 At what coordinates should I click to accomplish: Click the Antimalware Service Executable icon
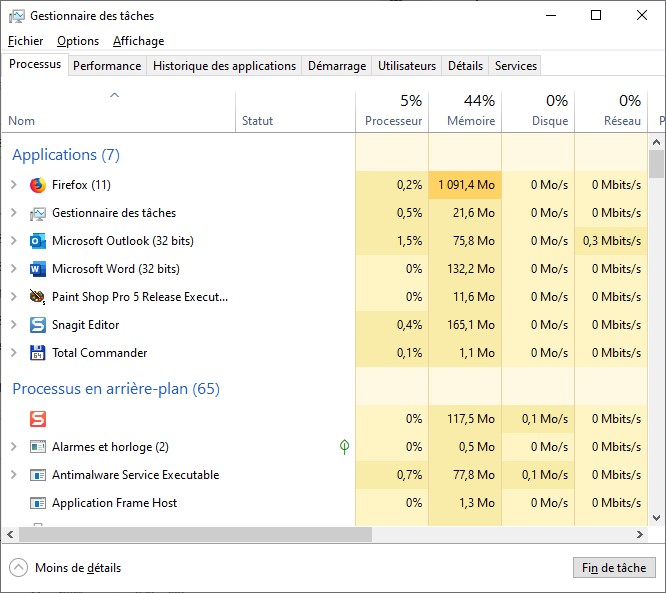[x=38, y=475]
